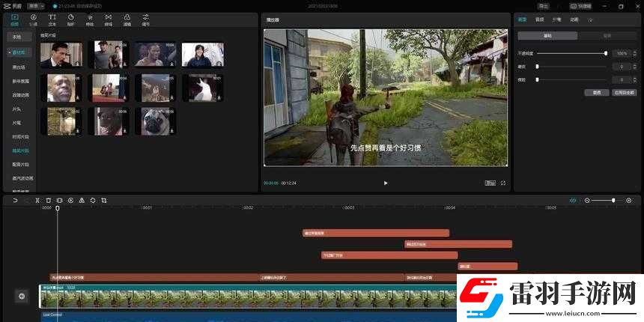Select the main video clip on the timeline
The height and width of the screenshot is (322, 644).
pyautogui.click(x=248, y=296)
